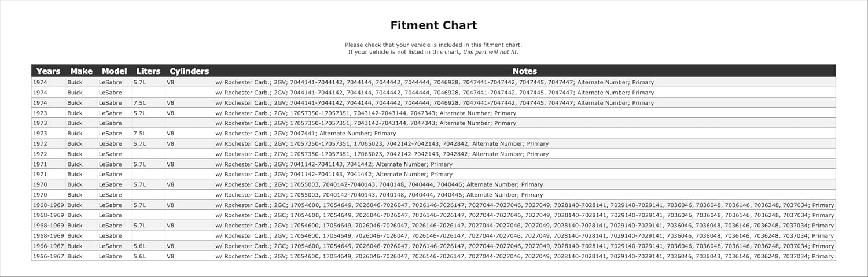The width and height of the screenshot is (868, 277).
Task: Click the 5.6L cell in the 1966-1967 2GC row
Action: pyautogui.click(x=140, y=246)
